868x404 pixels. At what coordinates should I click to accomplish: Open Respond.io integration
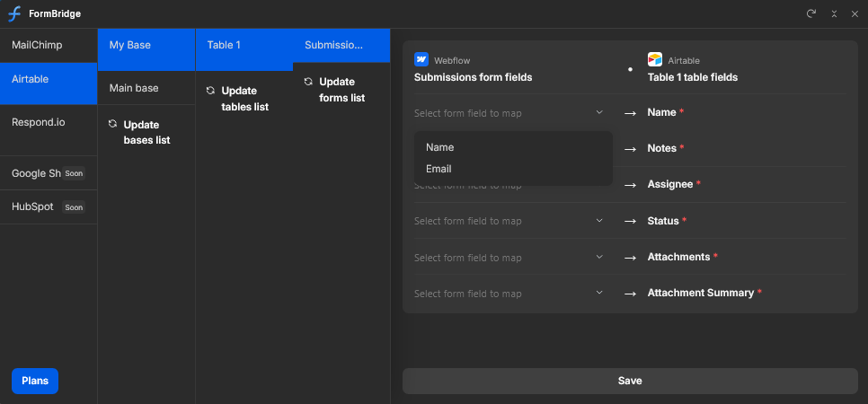point(49,130)
